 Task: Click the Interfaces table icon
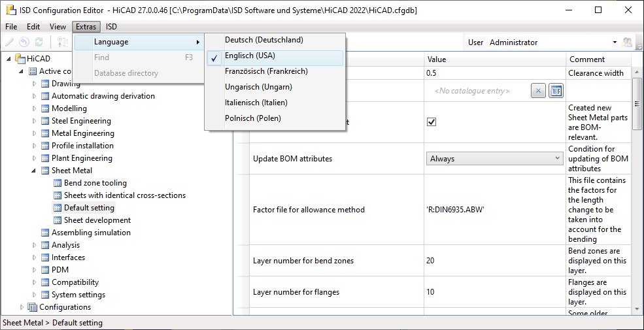(x=45, y=257)
